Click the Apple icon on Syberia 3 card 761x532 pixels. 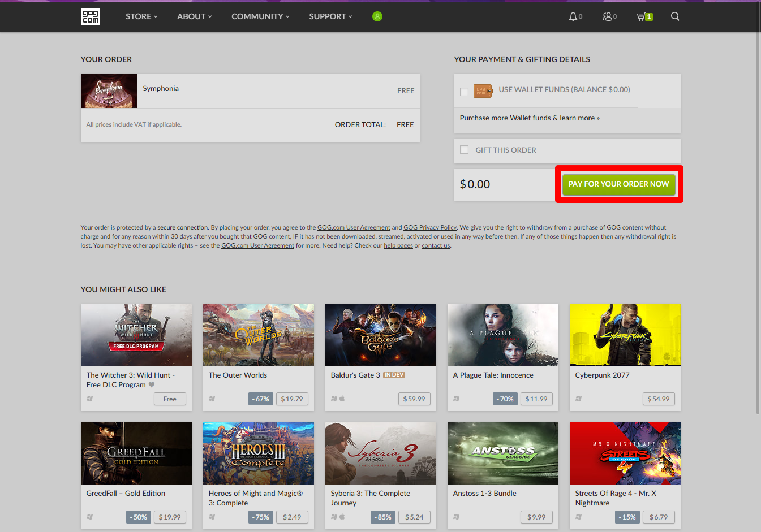click(342, 517)
